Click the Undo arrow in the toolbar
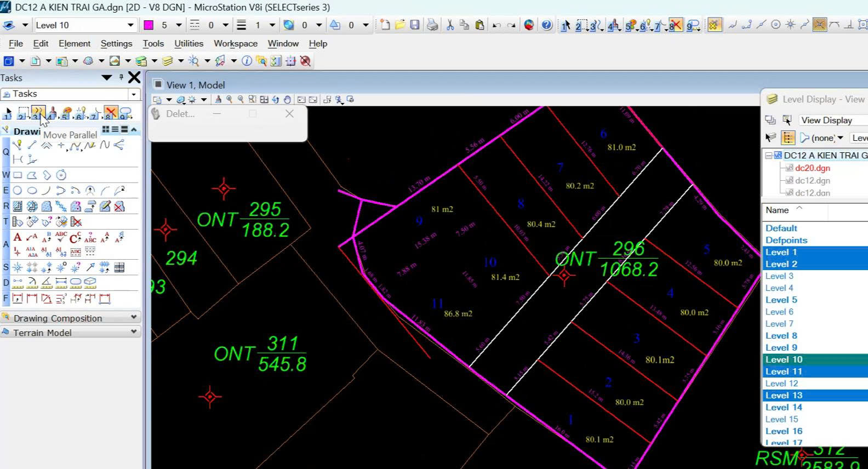Screen dimensions: 868x469 496,25
